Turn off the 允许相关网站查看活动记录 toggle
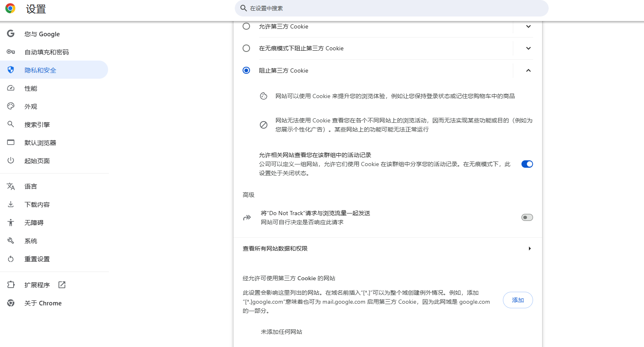Screen dimensions: 644x347 (x=527, y=164)
